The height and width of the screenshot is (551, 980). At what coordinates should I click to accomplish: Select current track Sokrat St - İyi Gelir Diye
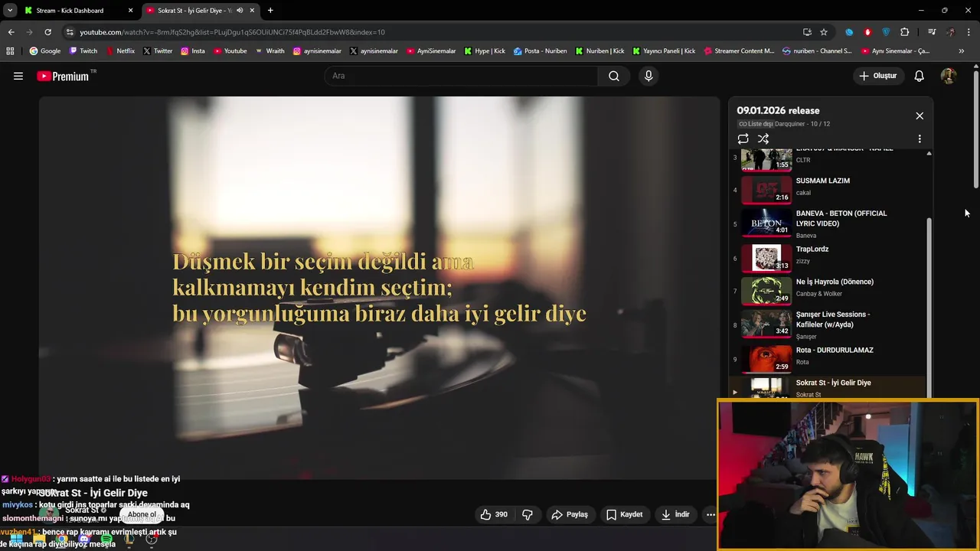tap(828, 387)
